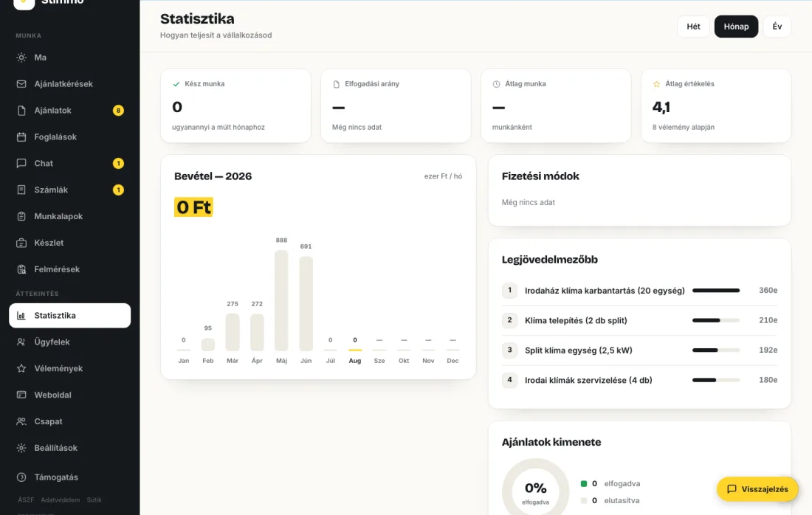Image resolution: width=812 pixels, height=515 pixels.
Task: Click the yellow badge beside Chat
Action: click(118, 164)
